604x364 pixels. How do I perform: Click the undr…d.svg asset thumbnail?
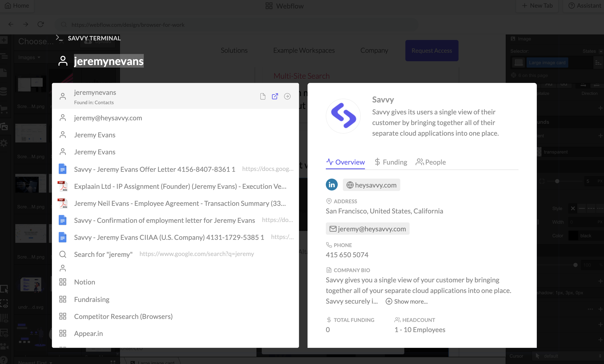(x=31, y=284)
